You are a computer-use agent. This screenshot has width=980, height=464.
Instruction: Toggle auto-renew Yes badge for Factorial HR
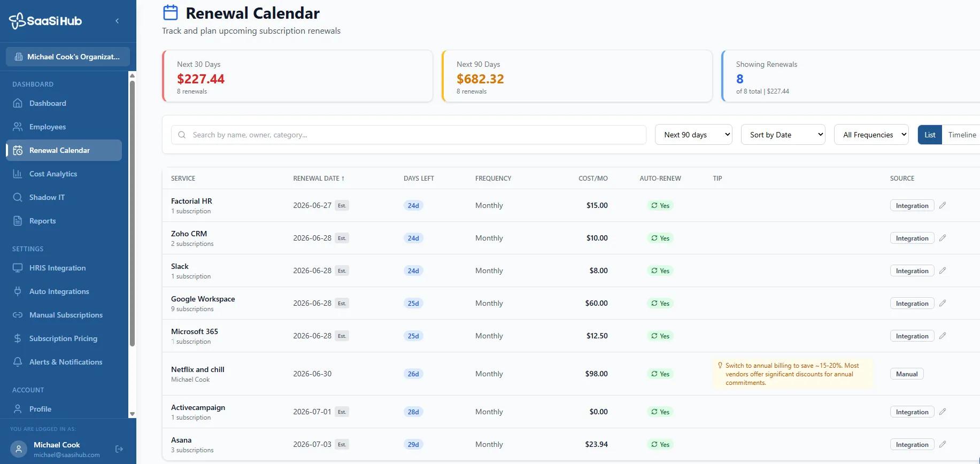(x=660, y=205)
